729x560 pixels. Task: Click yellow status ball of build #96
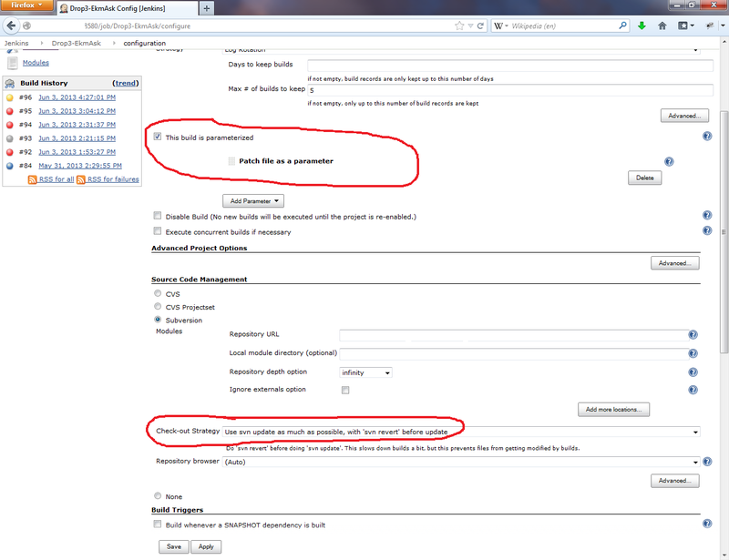10,97
